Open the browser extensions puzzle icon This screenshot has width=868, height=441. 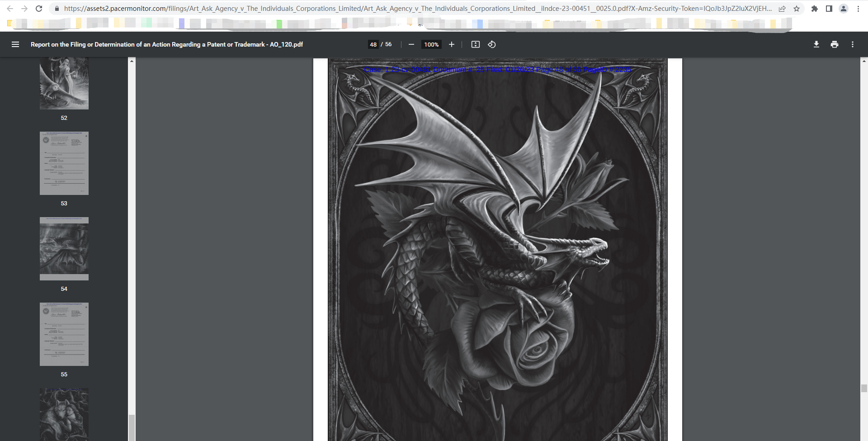[x=815, y=9]
